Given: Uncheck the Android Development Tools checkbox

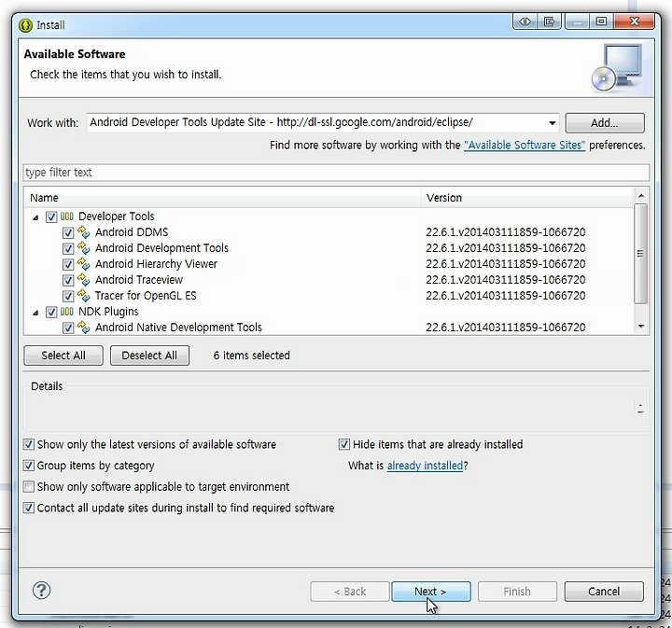Looking at the screenshot, I should coord(68,248).
